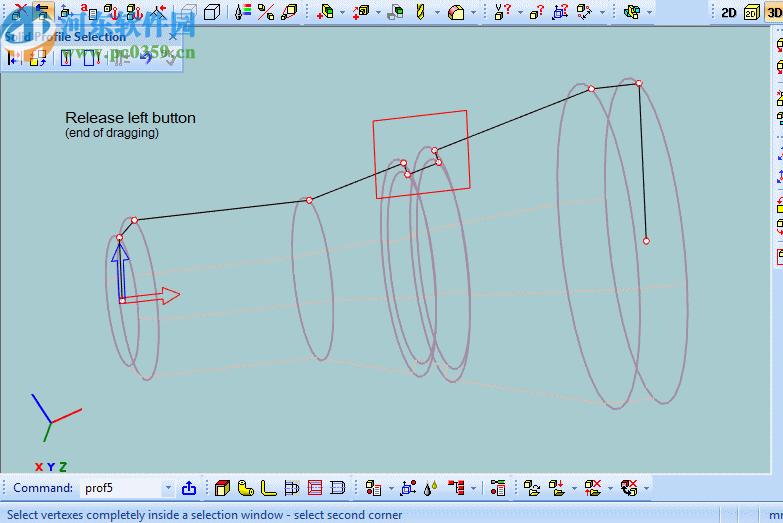783x523 pixels.
Task: Close the Solid Profile Selection panel
Action: coord(173,36)
